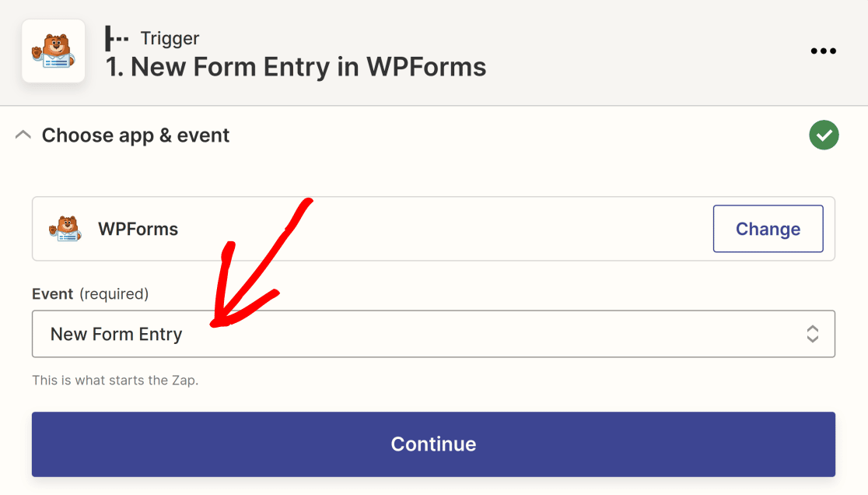Click the This is what starts the Zap hint
This screenshot has height=495, width=868.
[x=115, y=381]
